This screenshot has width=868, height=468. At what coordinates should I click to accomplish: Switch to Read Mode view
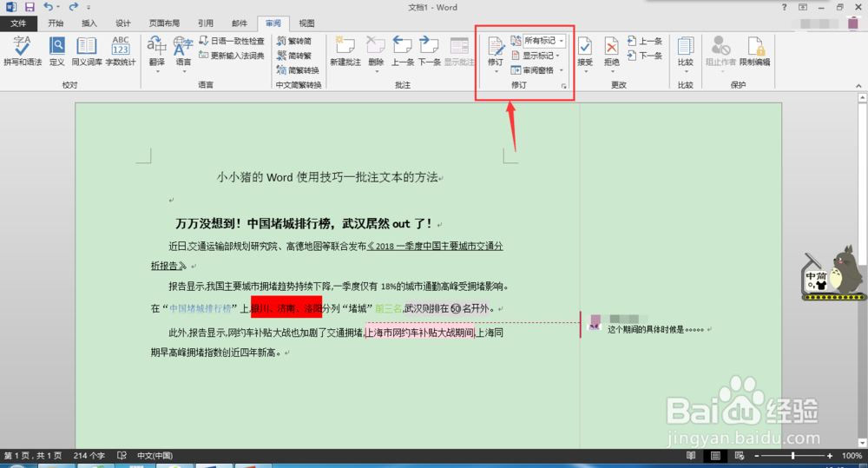(691, 455)
